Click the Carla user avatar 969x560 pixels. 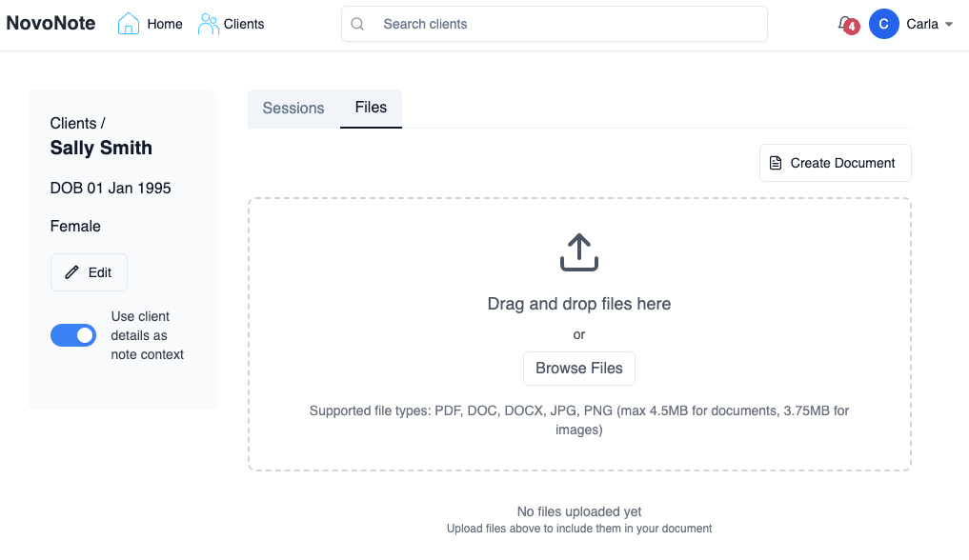883,25
